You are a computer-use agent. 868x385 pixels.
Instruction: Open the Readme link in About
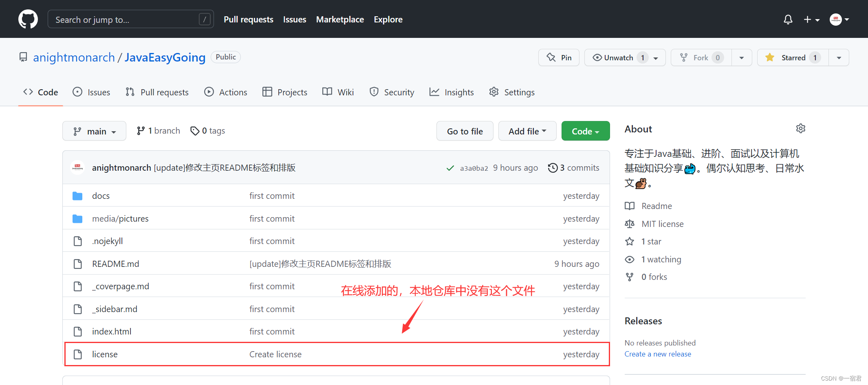click(648, 206)
